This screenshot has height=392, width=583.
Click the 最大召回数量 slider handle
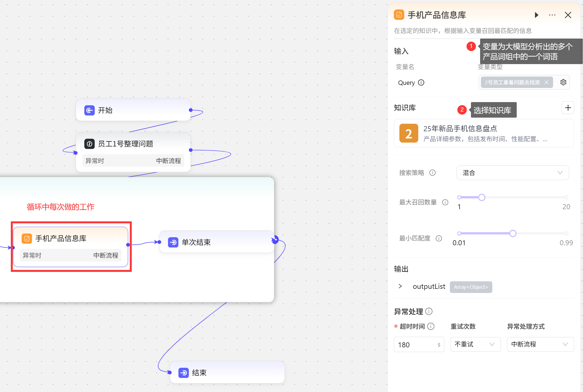point(482,197)
